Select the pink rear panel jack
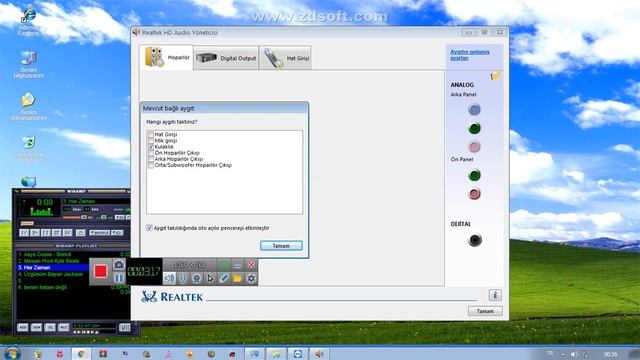Screen dimensions: 640x360 click(x=474, y=147)
